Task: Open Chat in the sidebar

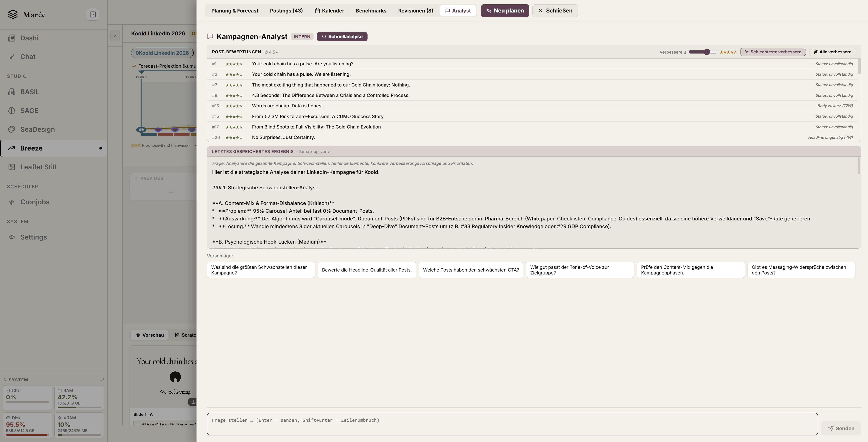Action: [54, 57]
